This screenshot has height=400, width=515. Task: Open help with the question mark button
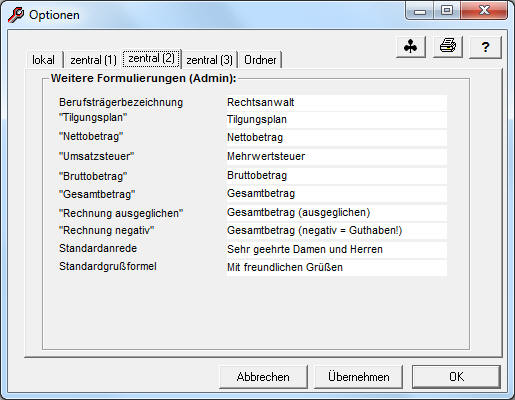pos(485,47)
